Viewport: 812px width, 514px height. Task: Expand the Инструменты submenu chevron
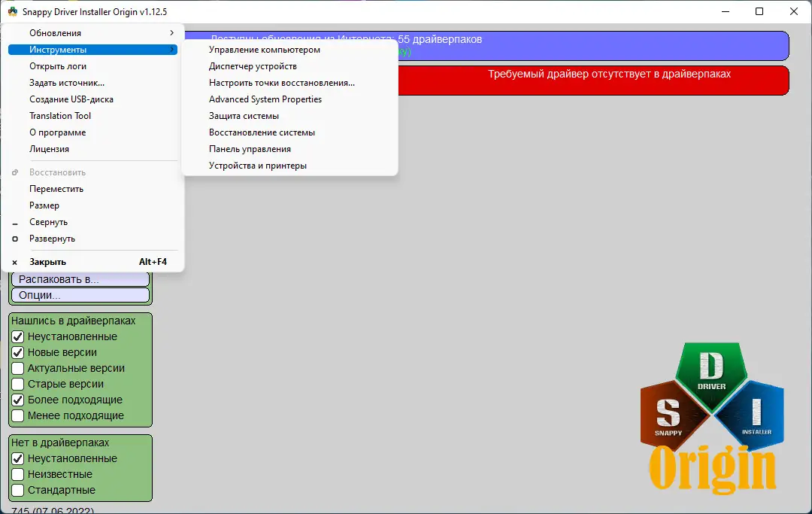click(173, 49)
